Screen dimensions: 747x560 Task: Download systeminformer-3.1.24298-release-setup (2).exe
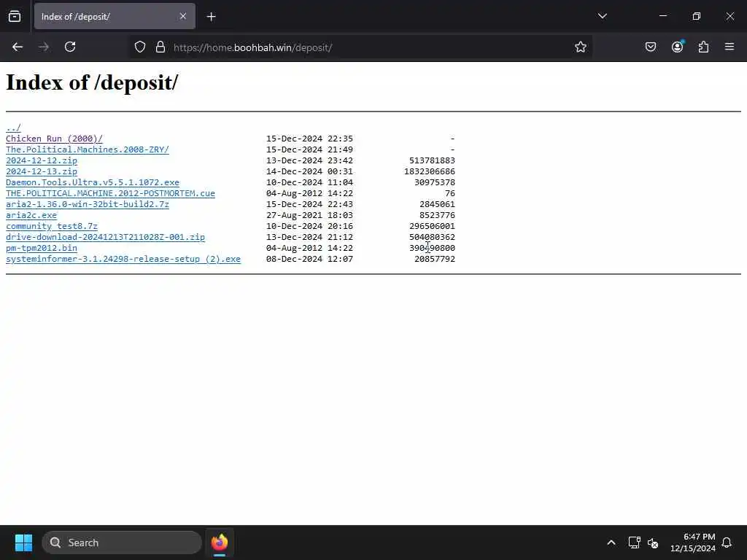point(123,259)
